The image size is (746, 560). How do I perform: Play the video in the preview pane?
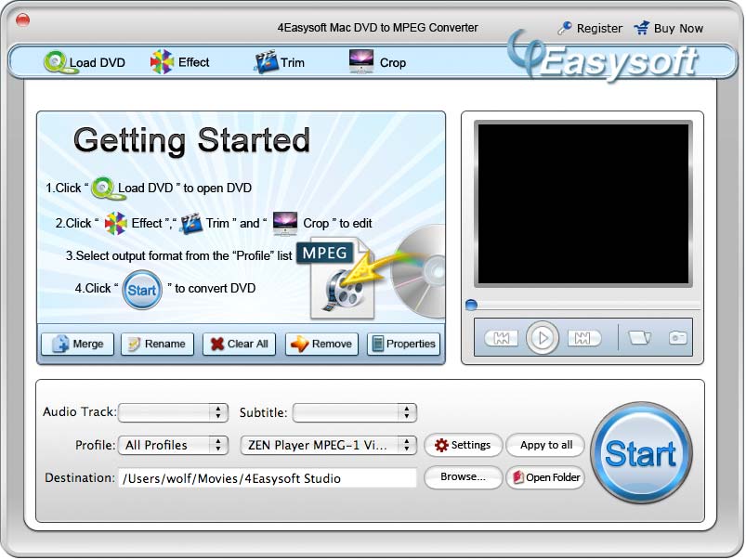coord(542,337)
